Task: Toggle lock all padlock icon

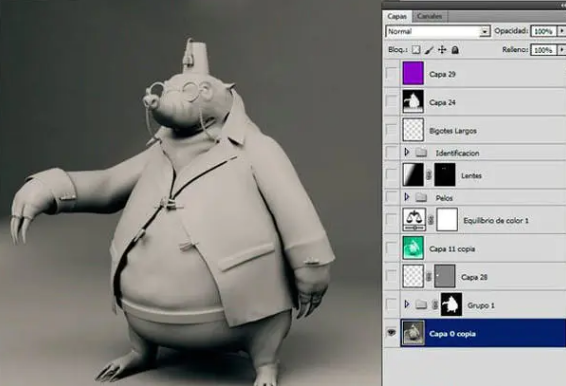Action: 455,50
